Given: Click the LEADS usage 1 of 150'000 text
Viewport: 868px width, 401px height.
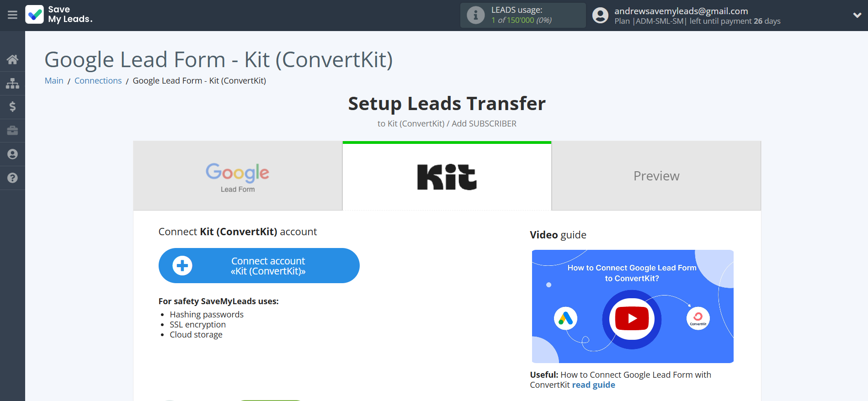Looking at the screenshot, I should pyautogui.click(x=522, y=20).
